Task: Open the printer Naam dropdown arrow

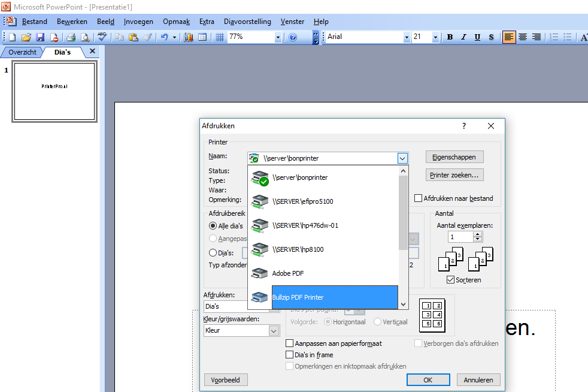Action: pos(402,158)
